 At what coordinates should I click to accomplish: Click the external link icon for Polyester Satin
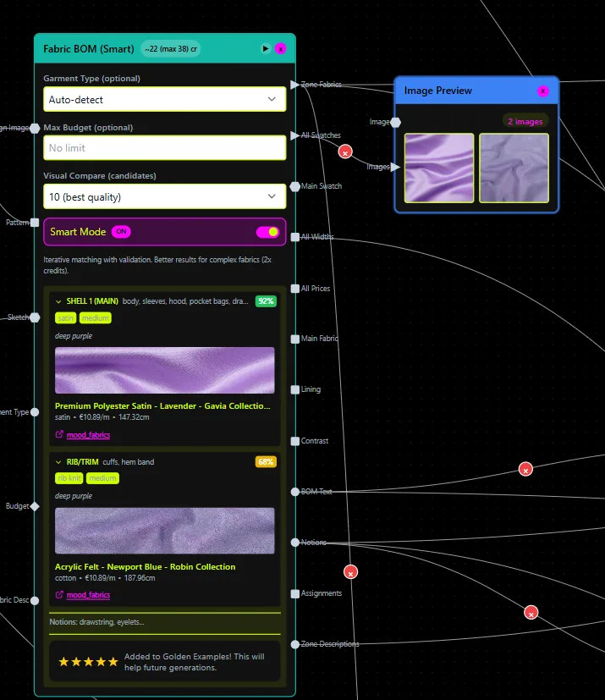tap(59, 434)
